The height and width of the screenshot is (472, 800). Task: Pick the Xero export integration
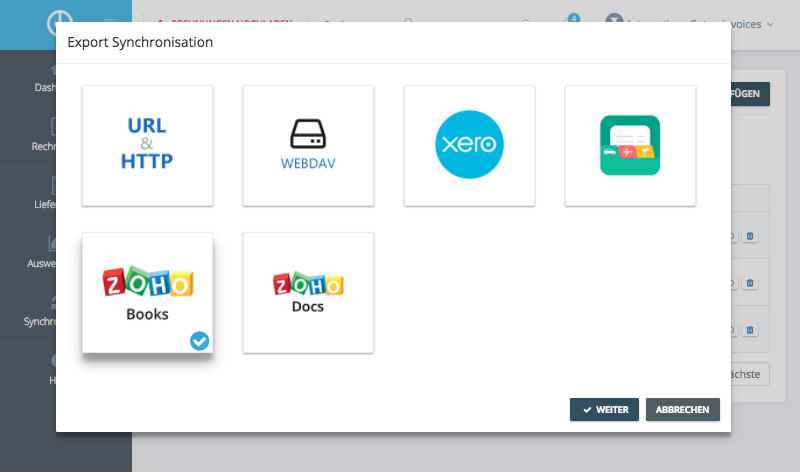[x=469, y=146]
